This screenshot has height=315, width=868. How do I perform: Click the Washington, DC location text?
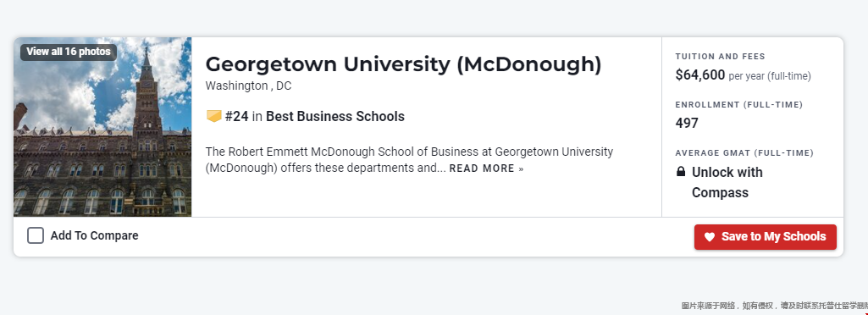tap(248, 86)
